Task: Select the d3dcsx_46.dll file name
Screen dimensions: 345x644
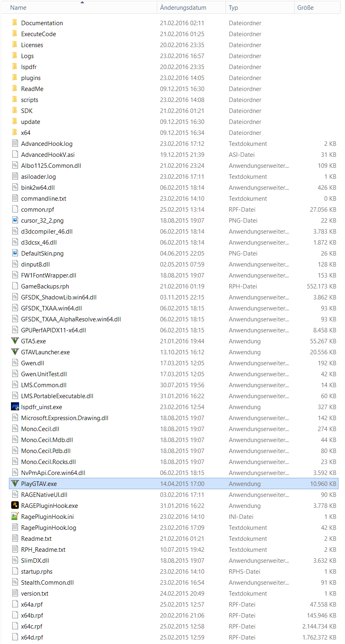Action: pos(39,243)
